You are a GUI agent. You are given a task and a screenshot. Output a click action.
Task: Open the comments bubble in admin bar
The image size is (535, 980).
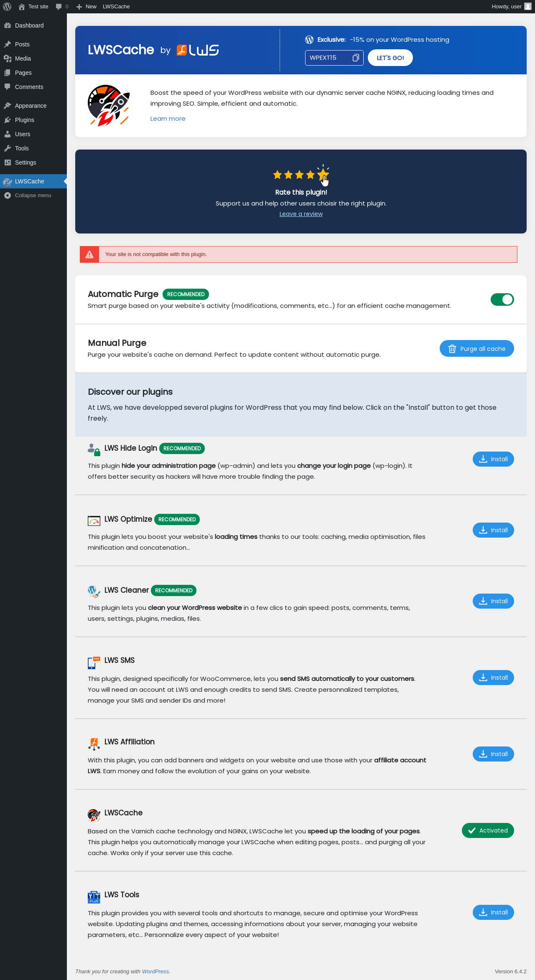(61, 7)
